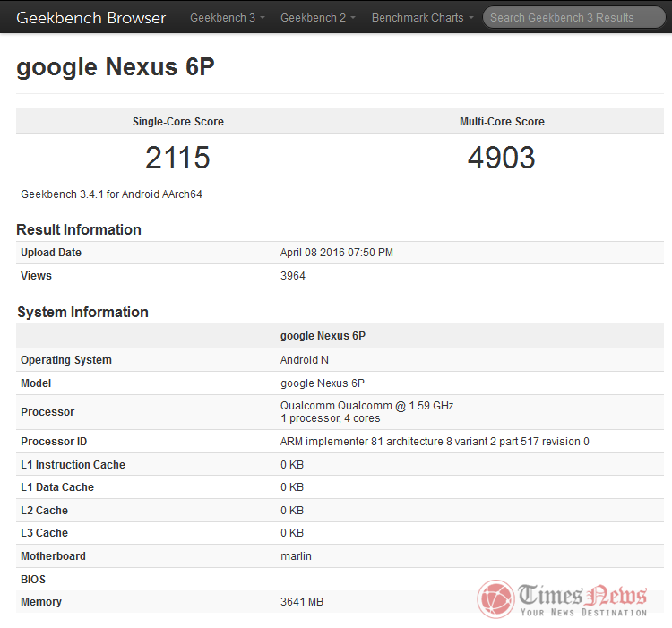Select the upload date April 08 2016

click(336, 253)
